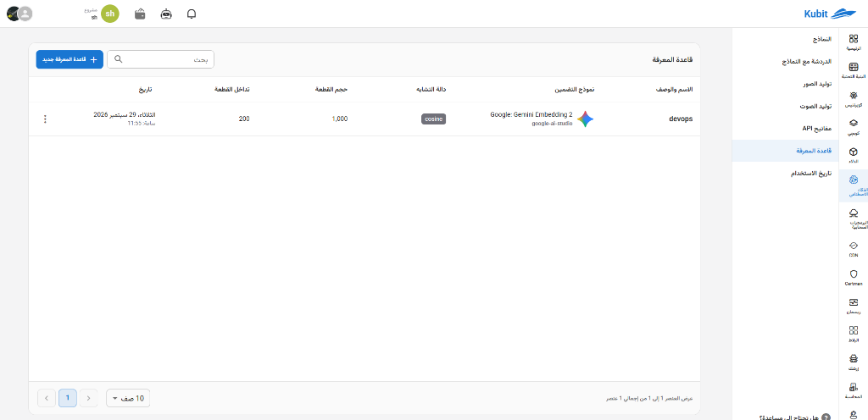Click the Chunk Size column header

(331, 89)
